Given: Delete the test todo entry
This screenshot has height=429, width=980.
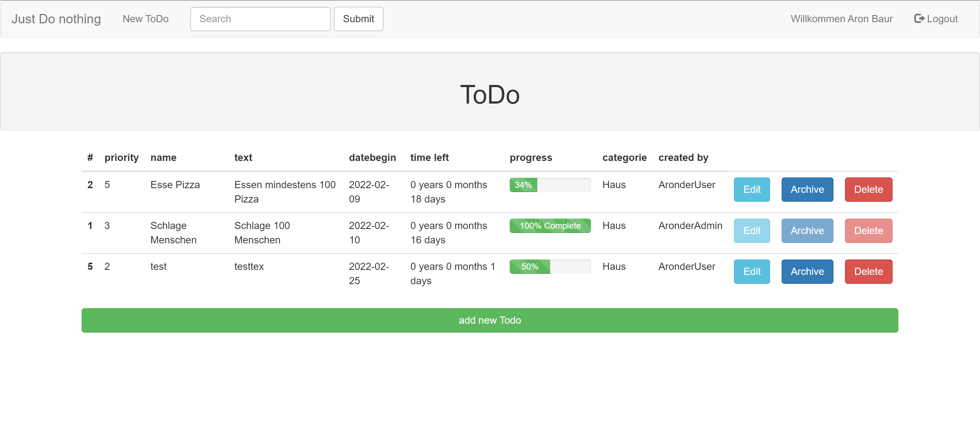Looking at the screenshot, I should (x=868, y=271).
